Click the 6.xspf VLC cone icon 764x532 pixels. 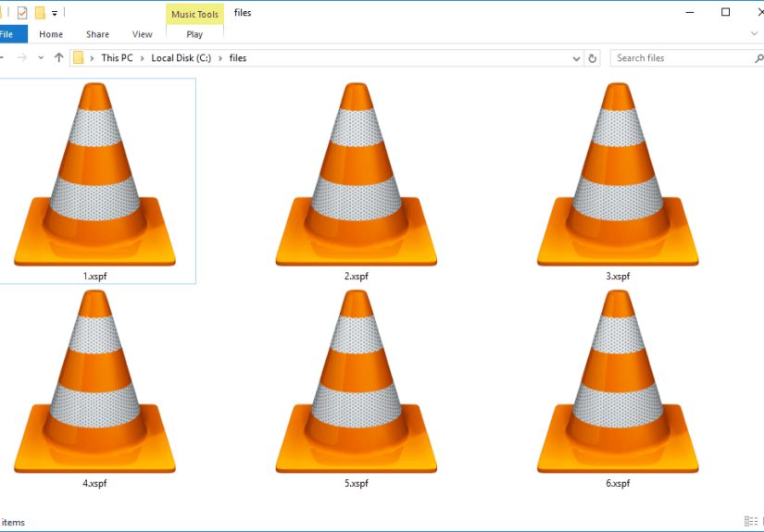[618, 381]
